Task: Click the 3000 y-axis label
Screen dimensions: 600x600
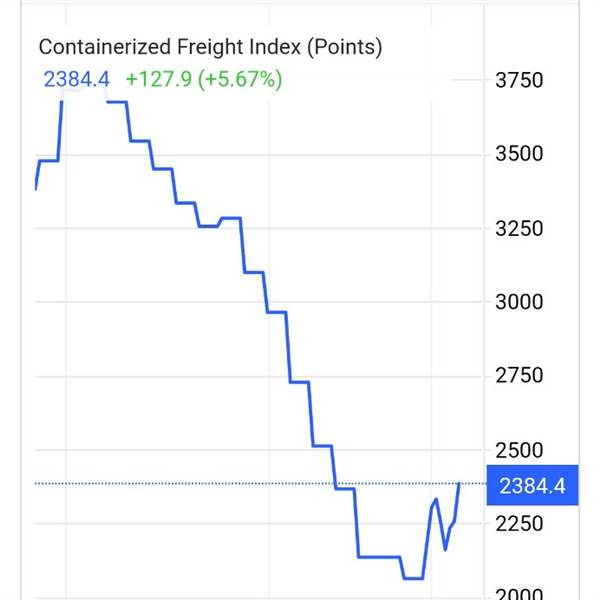Action: (x=519, y=302)
